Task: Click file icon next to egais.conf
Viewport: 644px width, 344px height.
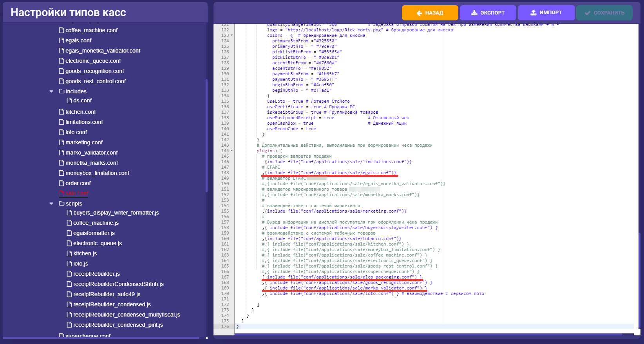Action: [62, 40]
